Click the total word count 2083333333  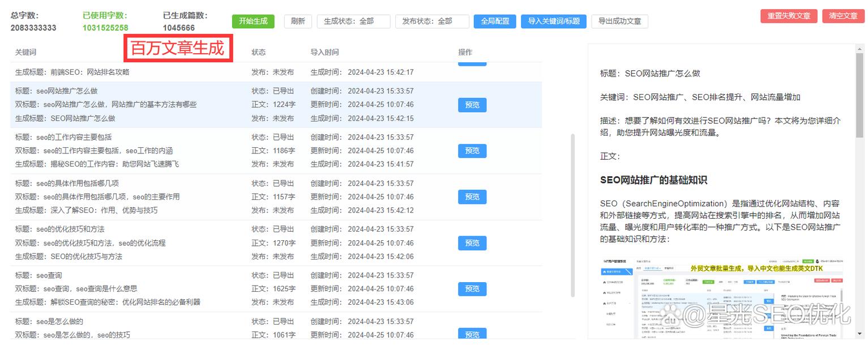pyautogui.click(x=33, y=28)
